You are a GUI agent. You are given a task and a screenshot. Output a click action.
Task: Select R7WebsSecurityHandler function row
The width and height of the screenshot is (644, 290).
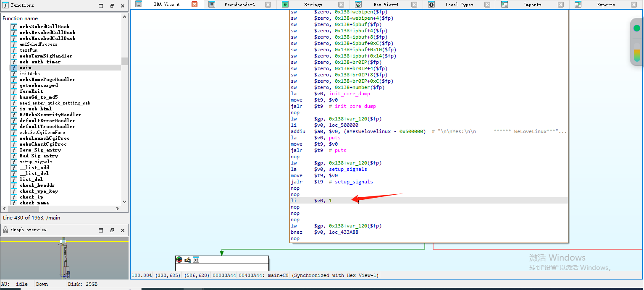tap(50, 115)
